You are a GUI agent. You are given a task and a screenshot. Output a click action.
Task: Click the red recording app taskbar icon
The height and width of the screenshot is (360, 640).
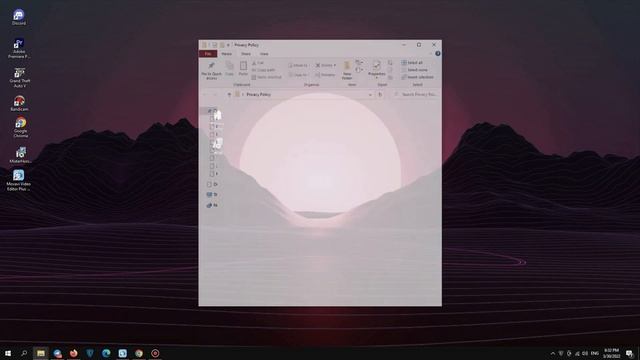click(155, 353)
